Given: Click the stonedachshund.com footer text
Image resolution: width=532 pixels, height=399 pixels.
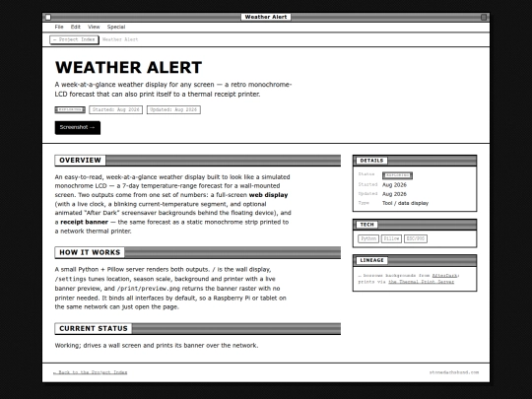Looking at the screenshot, I should [x=454, y=372].
